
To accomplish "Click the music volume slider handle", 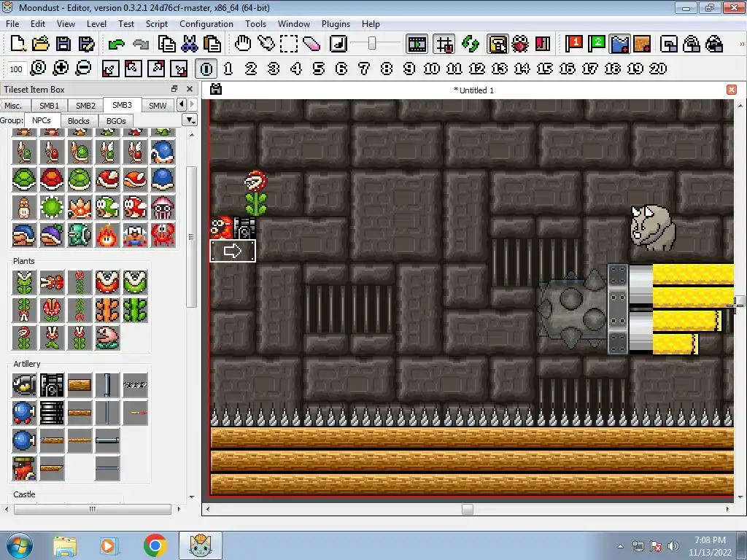I will point(372,44).
